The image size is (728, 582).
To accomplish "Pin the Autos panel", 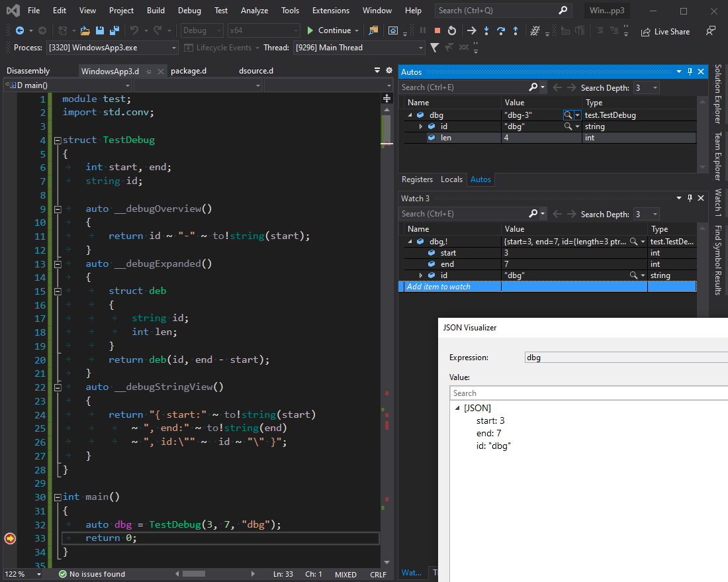I will point(690,72).
